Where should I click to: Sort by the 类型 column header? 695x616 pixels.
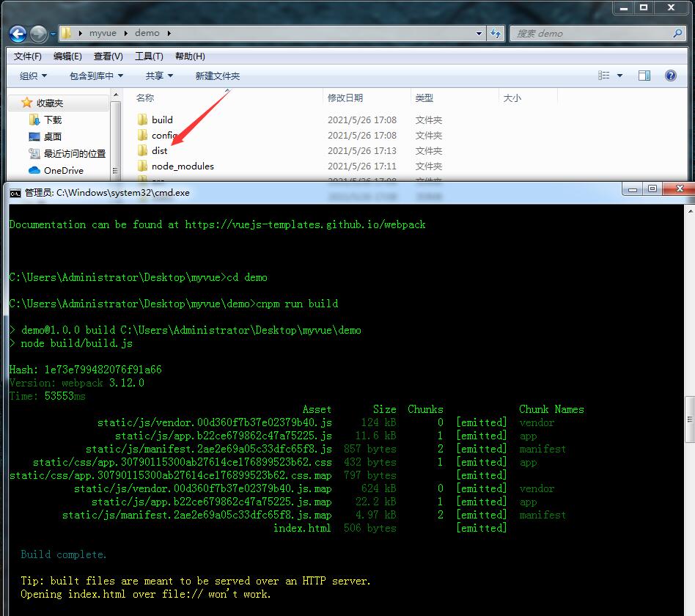pos(424,98)
